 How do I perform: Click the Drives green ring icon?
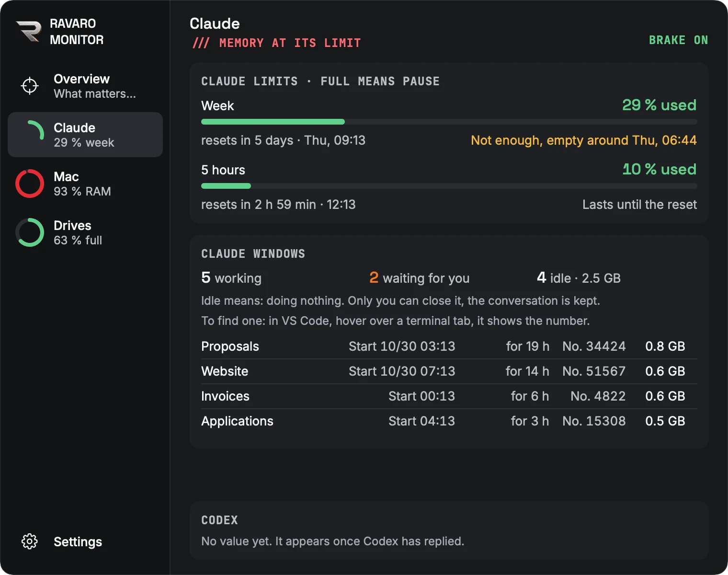click(x=30, y=232)
